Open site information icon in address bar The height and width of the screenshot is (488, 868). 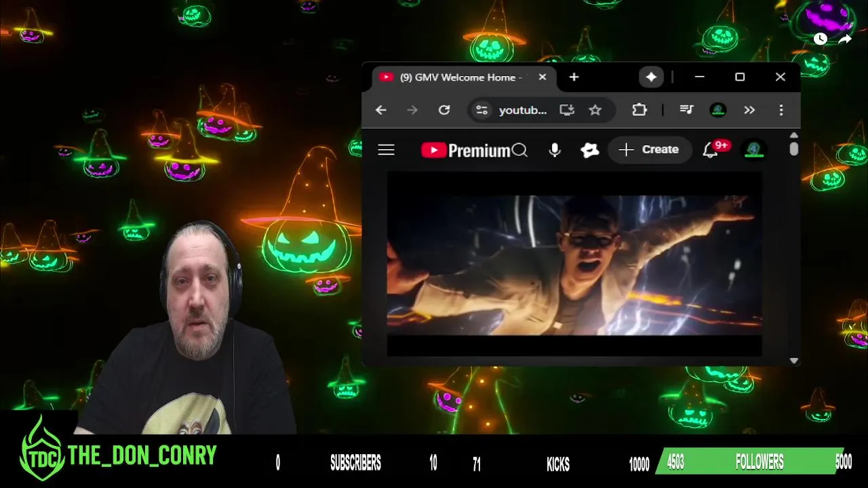pyautogui.click(x=481, y=110)
